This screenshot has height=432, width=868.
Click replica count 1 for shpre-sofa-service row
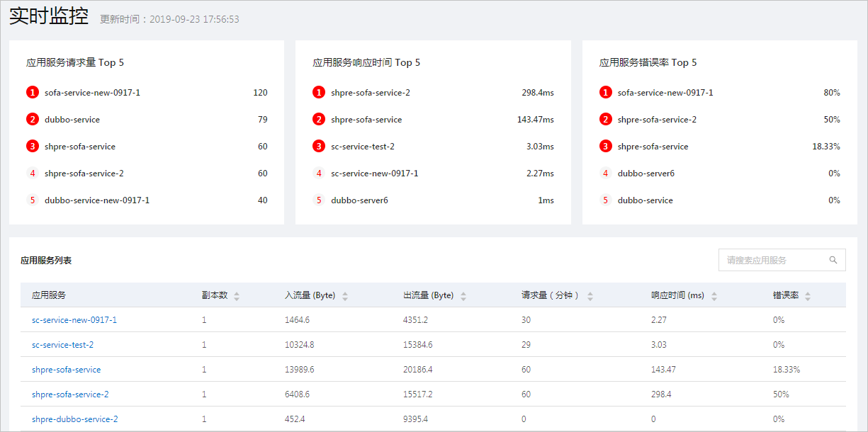pos(204,370)
